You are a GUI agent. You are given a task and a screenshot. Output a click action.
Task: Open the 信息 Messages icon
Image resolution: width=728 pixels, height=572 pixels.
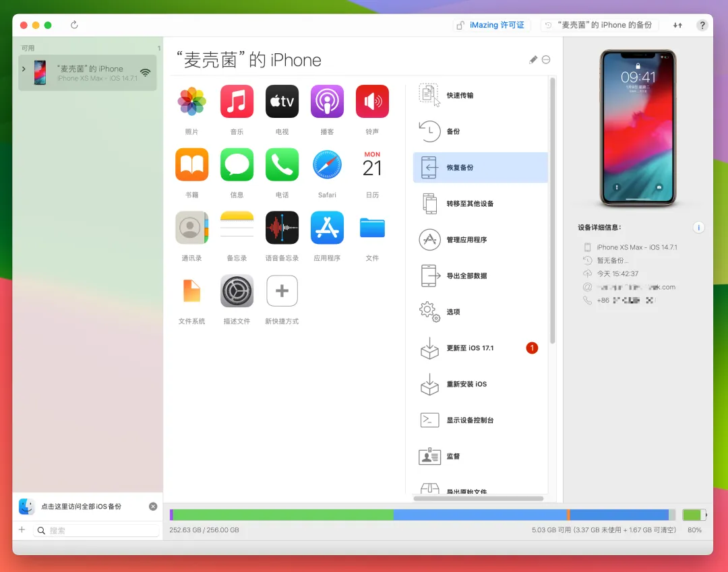pos(237,164)
